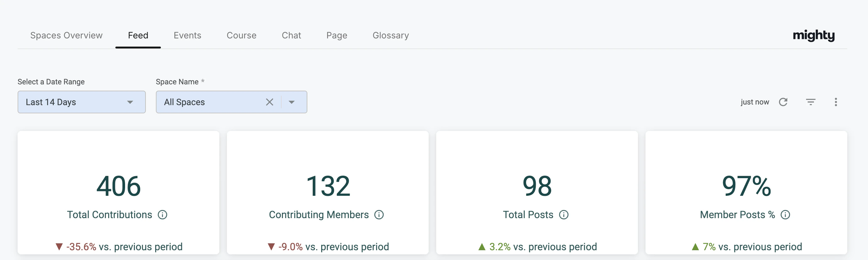
Task: Go to the Course tab
Action: click(x=242, y=36)
